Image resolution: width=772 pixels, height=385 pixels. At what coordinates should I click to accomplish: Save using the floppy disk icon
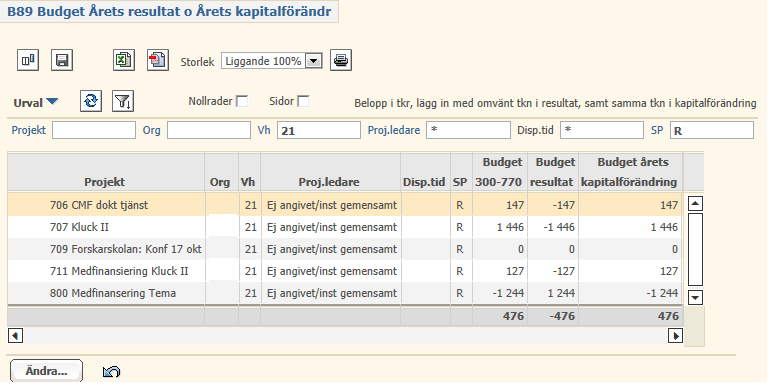pos(62,61)
